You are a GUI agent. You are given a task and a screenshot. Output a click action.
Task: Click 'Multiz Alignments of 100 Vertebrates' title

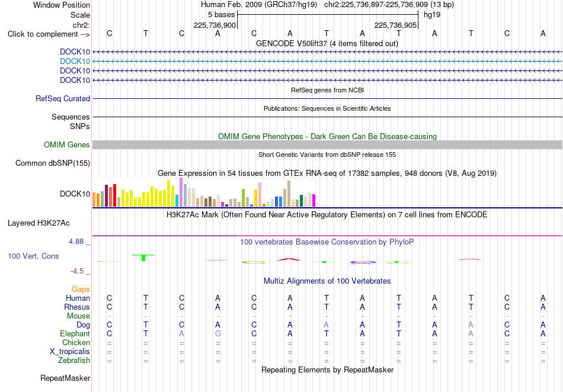327,281
